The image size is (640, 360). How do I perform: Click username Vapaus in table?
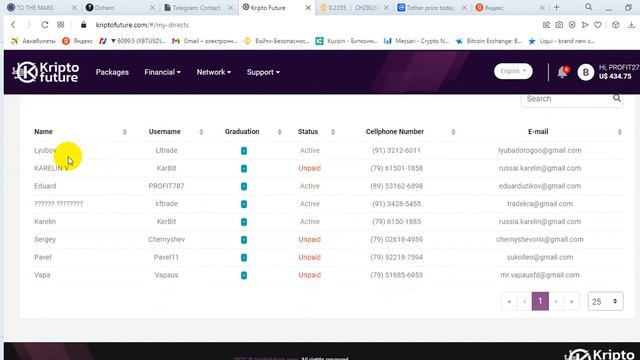167,275
